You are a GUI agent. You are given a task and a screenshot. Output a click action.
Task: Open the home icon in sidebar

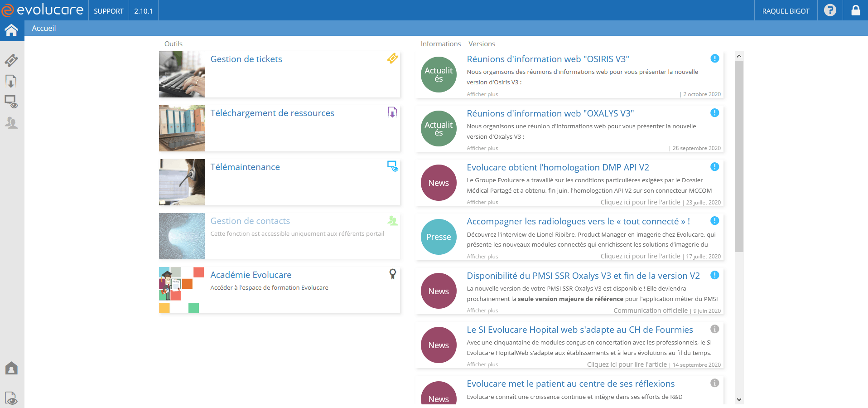tap(11, 30)
